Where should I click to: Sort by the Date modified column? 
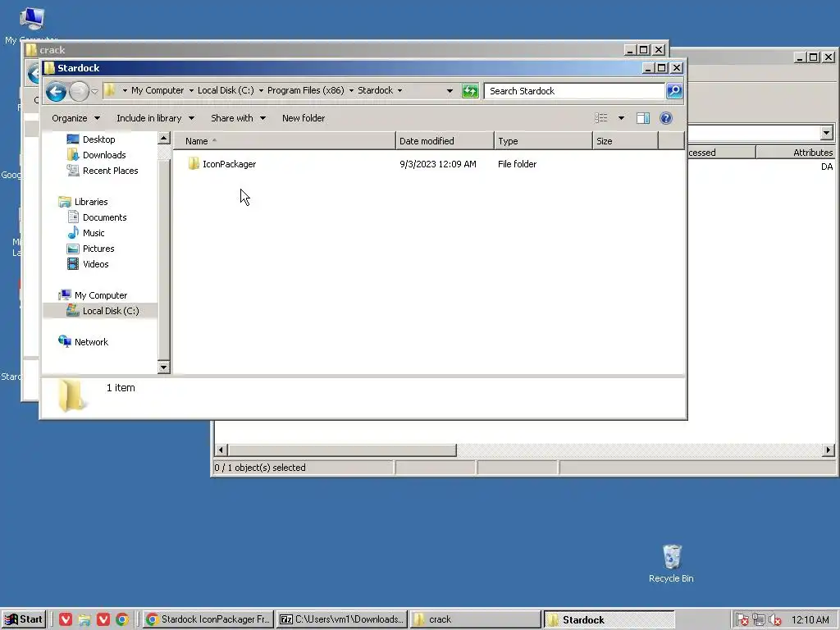(445, 141)
